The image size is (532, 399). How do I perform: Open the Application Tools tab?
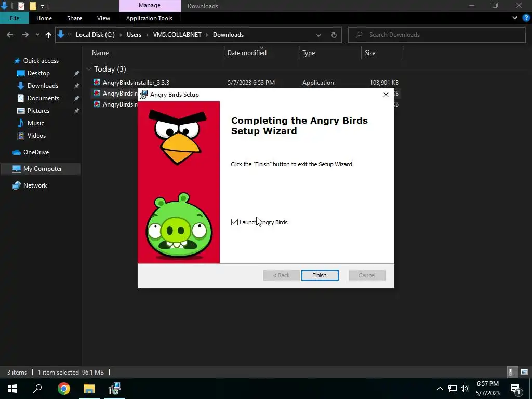[149, 18]
